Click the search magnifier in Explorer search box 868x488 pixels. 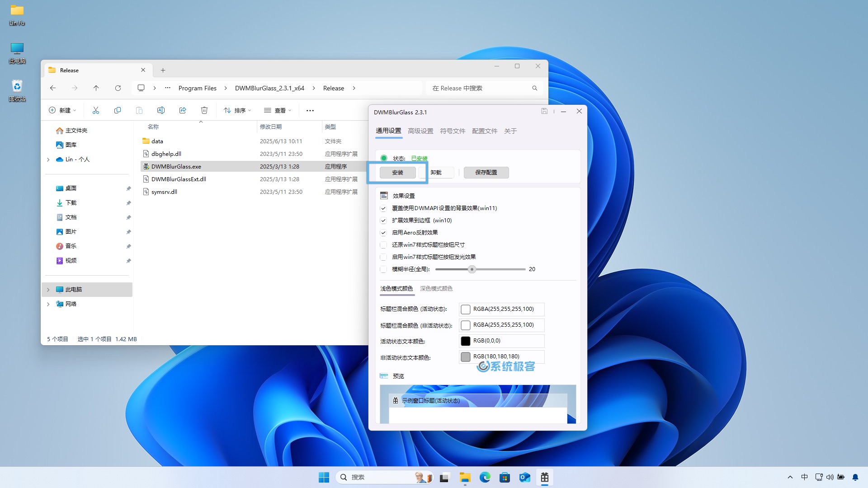point(535,88)
